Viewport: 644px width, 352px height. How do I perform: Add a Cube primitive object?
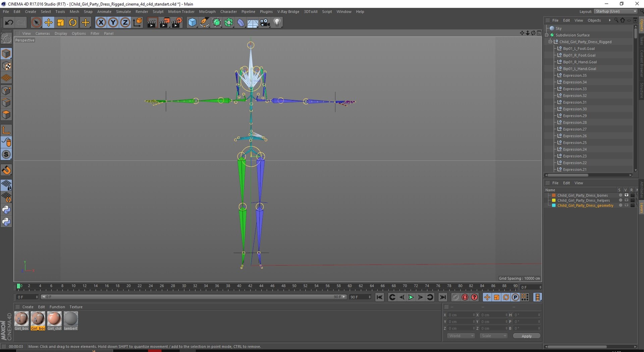coord(192,22)
